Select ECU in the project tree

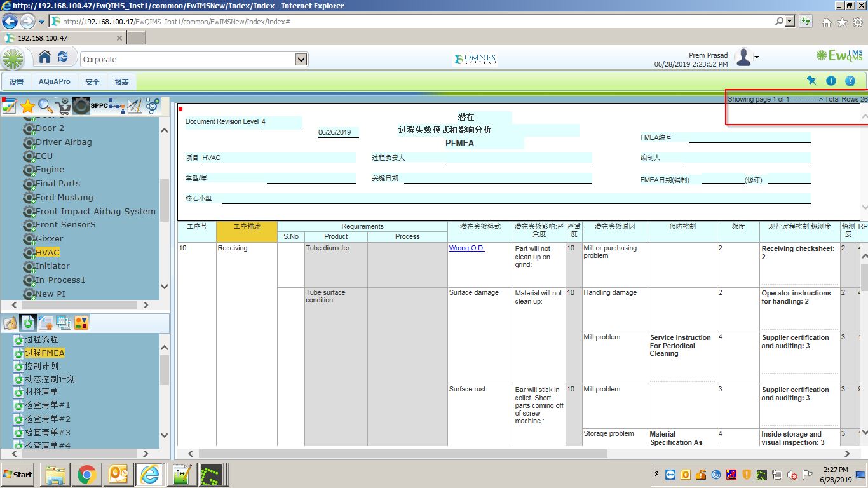(x=44, y=156)
